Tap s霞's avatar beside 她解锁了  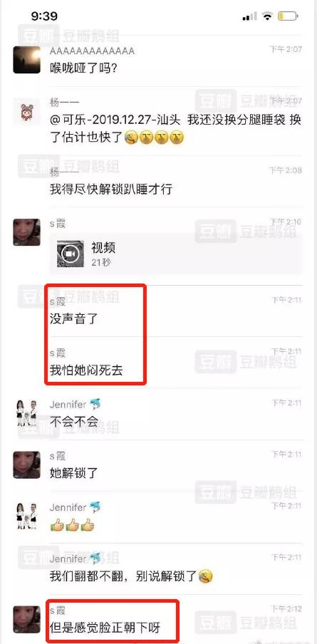coord(26,464)
